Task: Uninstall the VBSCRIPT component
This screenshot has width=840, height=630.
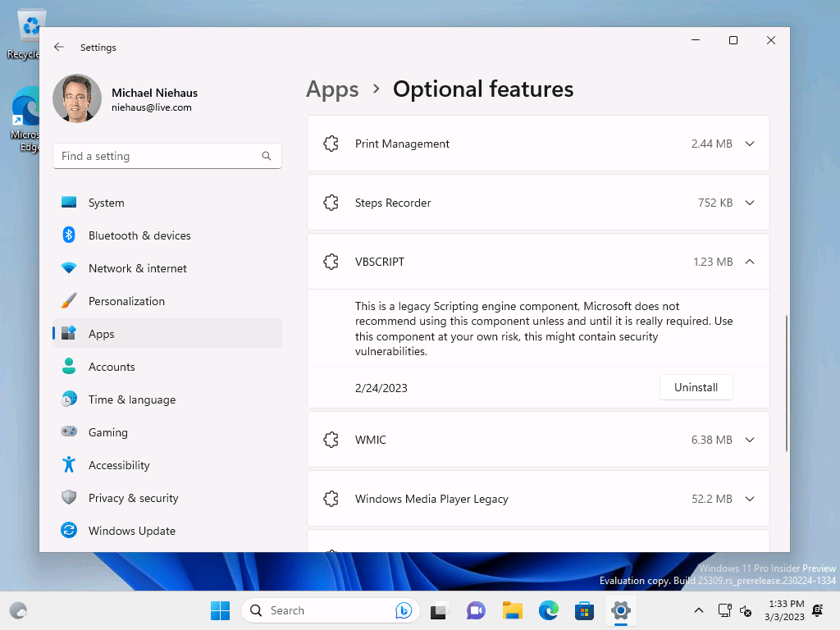Action: point(696,386)
